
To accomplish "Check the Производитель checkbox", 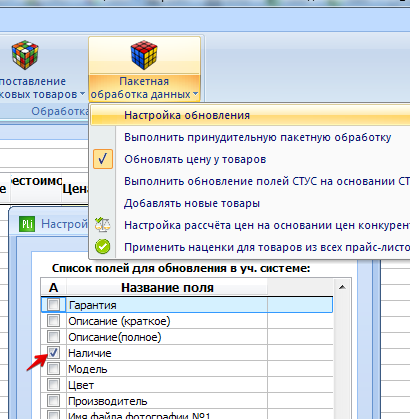I will tap(53, 401).
